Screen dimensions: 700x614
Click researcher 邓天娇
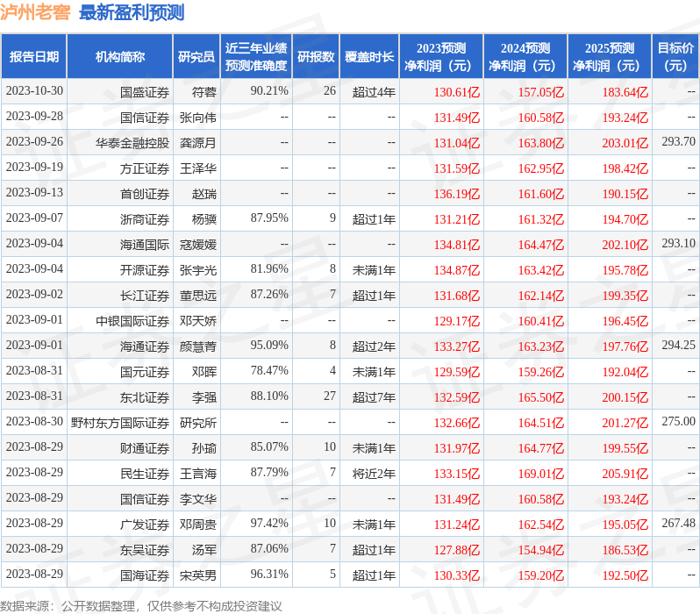point(198,322)
